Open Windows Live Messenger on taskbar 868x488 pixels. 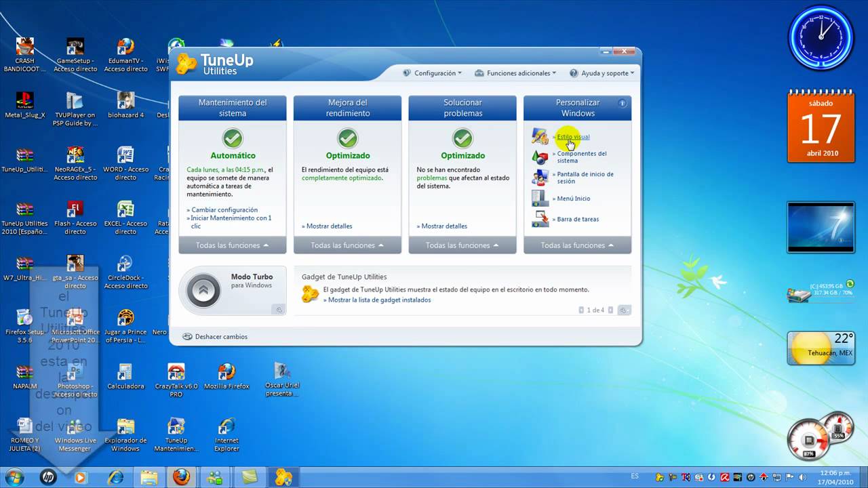pos(216,476)
